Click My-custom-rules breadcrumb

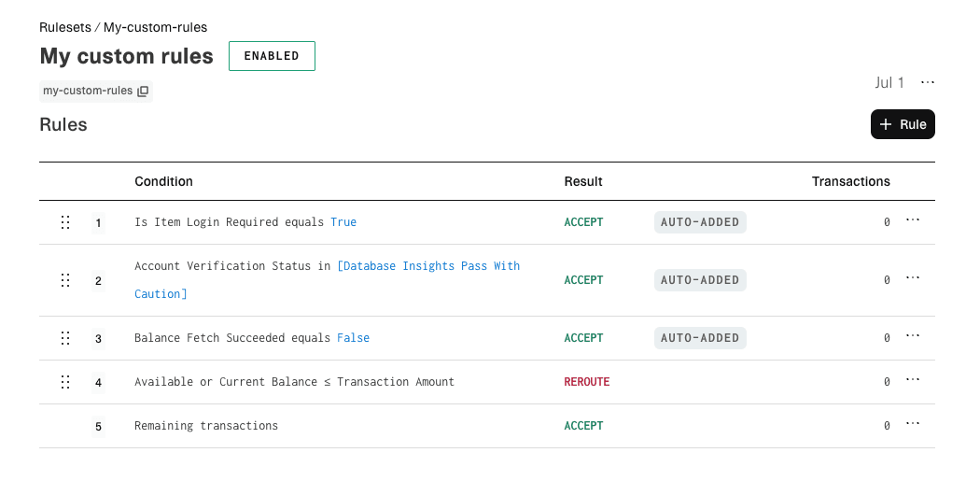coord(156,27)
